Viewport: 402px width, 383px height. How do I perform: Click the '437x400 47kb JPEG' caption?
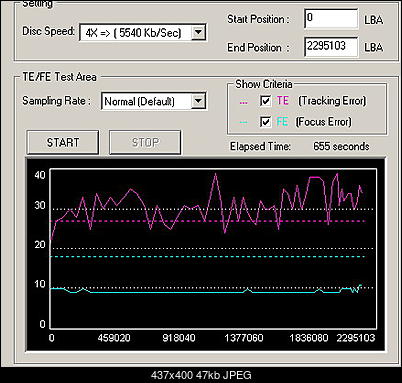201,375
